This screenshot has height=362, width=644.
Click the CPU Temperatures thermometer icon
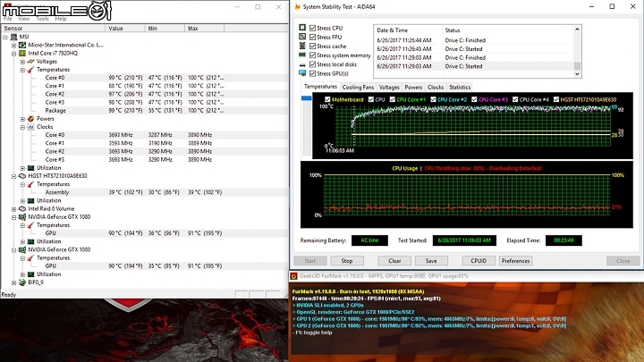tap(30, 70)
